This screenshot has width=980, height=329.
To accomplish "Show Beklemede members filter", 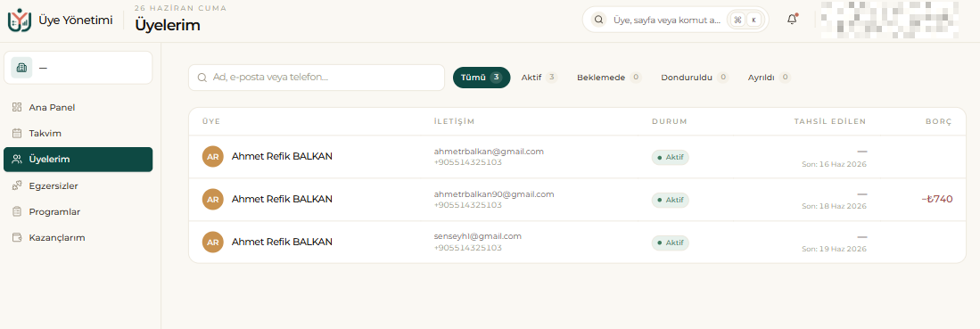I will 609,78.
